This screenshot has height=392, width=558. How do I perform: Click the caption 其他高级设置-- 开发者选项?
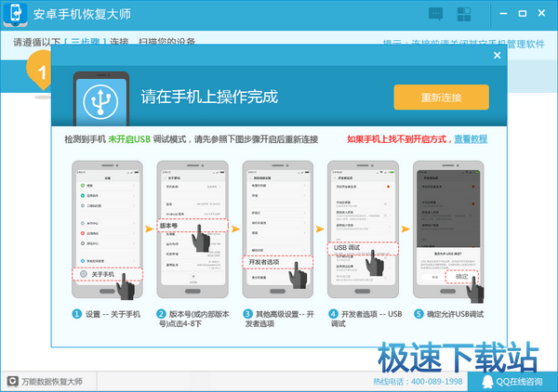pyautogui.click(x=280, y=319)
